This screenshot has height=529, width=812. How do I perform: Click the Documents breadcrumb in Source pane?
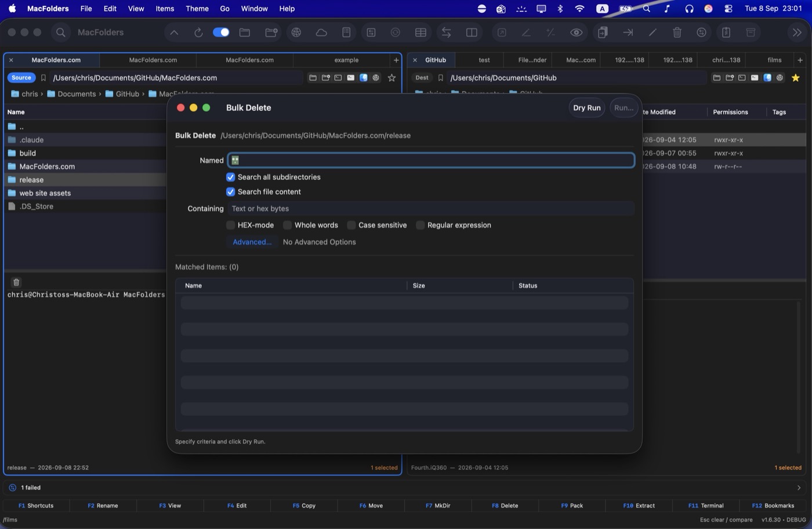pyautogui.click(x=71, y=94)
